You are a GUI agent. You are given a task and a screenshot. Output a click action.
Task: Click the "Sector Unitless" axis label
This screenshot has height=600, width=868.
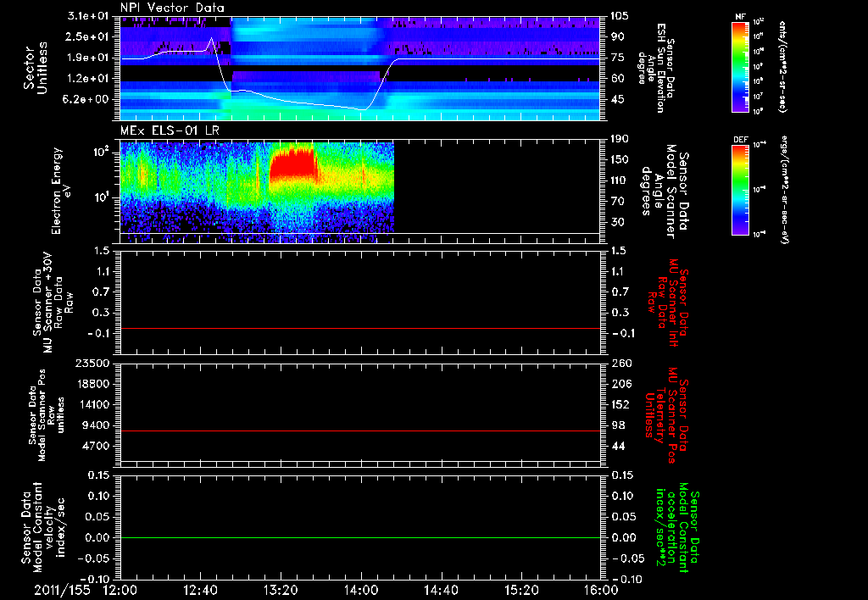click(x=36, y=68)
